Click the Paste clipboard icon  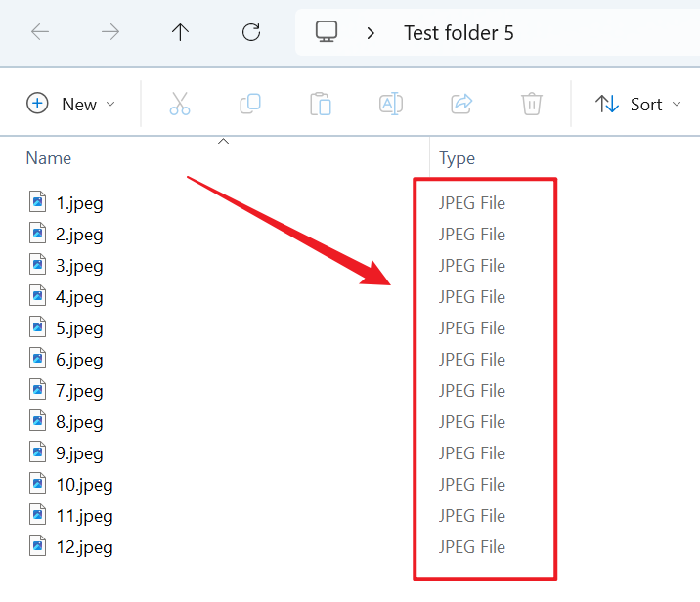(x=321, y=104)
